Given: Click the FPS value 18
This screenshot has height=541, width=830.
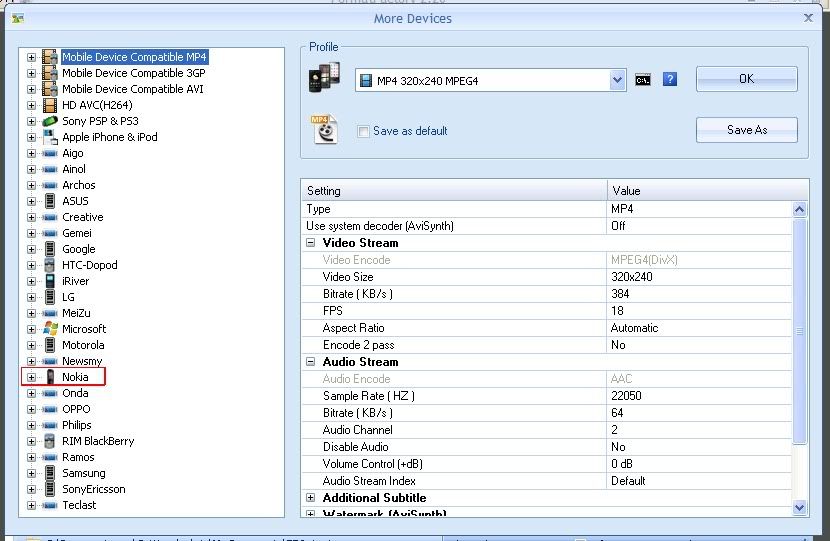Looking at the screenshot, I should 617,311.
